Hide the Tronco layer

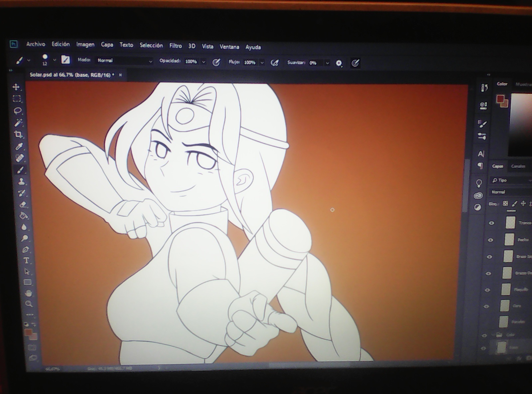pos(491,223)
